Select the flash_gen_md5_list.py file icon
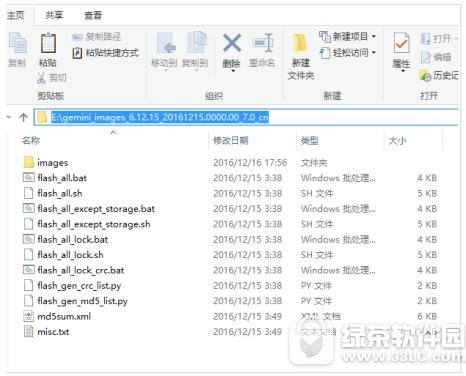This screenshot has height=376, width=466. point(29,301)
